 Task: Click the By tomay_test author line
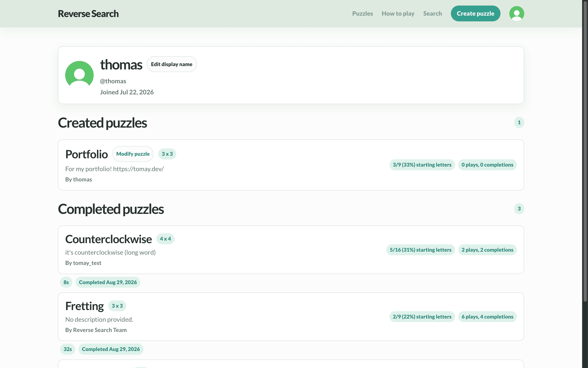83,263
